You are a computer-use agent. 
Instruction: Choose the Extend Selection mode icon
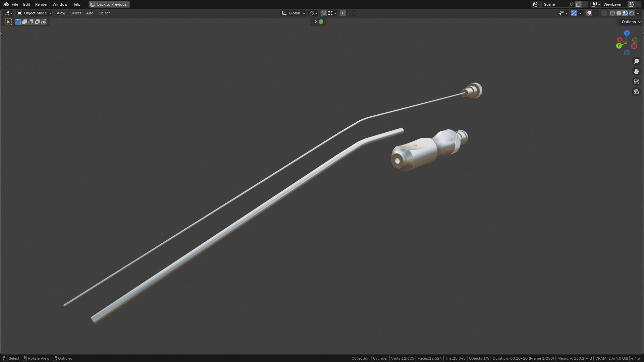coord(24,22)
